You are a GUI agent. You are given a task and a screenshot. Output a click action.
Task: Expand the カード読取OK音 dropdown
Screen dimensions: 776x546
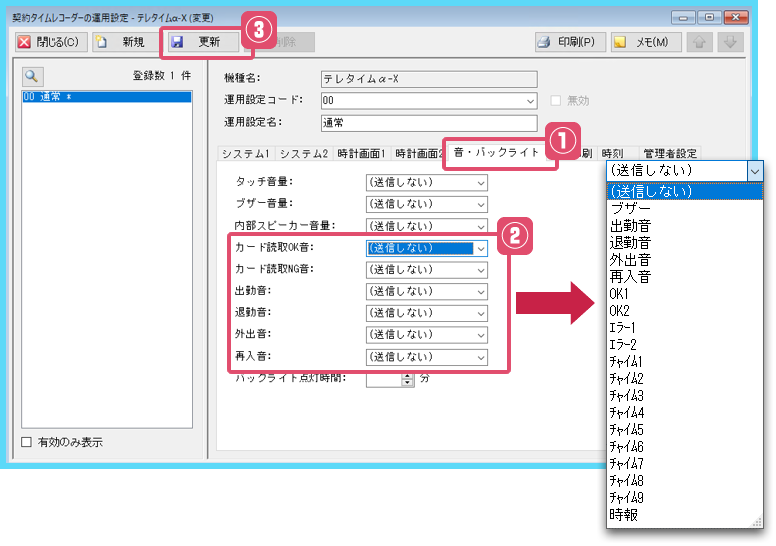(480, 248)
